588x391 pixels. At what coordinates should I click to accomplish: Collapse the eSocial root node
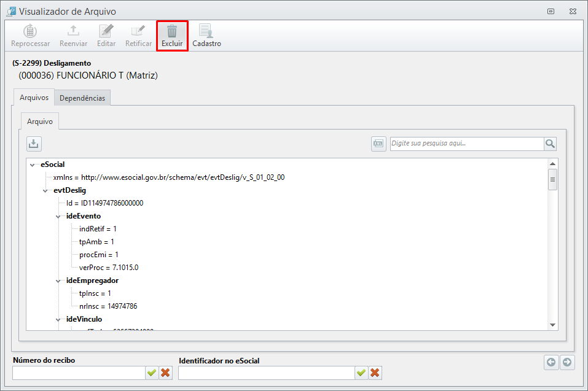[x=33, y=165]
